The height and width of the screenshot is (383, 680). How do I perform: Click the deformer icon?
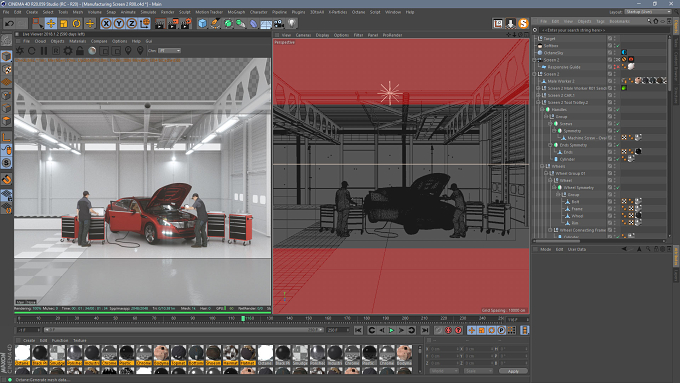pos(254,23)
